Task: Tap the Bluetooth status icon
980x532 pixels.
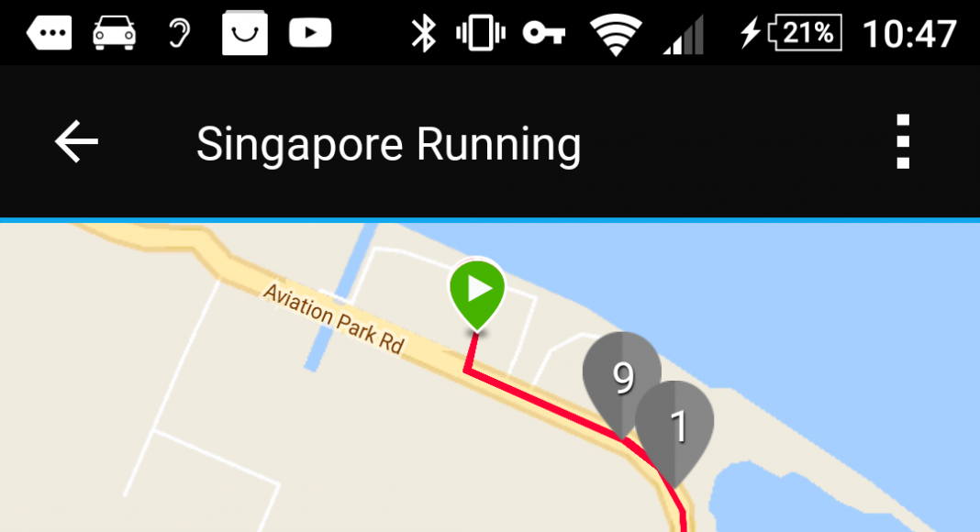Action: point(423,33)
